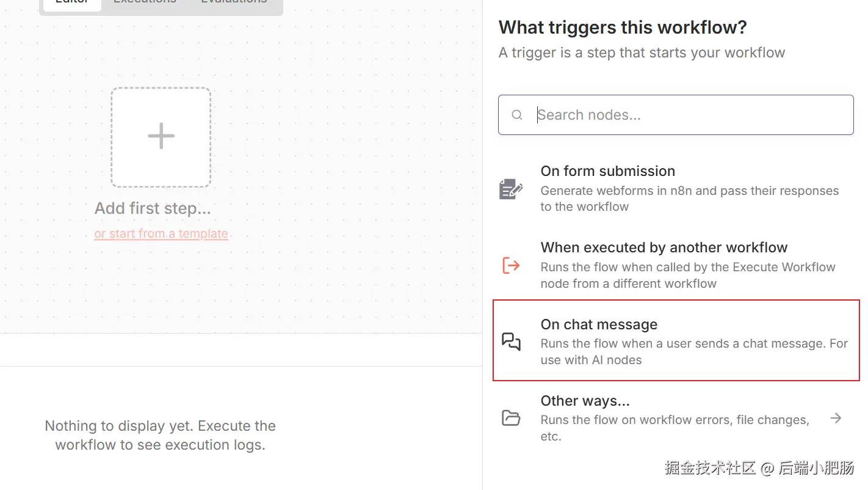Click the 'Add first step...' label
The height and width of the screenshot is (490, 868).
[x=153, y=208]
